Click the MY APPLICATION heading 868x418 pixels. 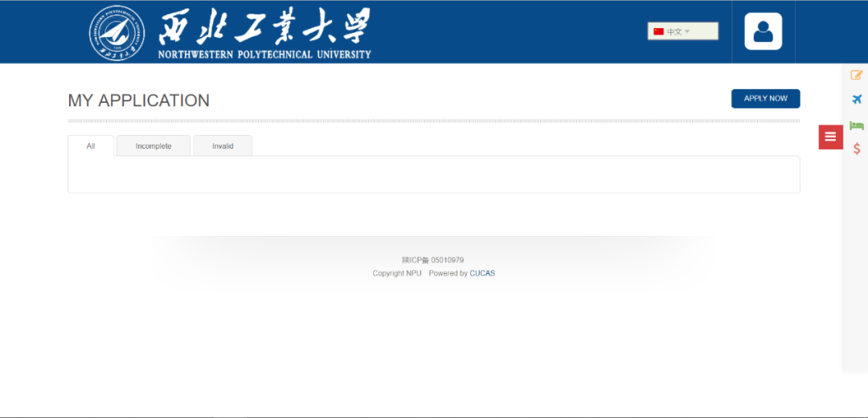[x=138, y=100]
